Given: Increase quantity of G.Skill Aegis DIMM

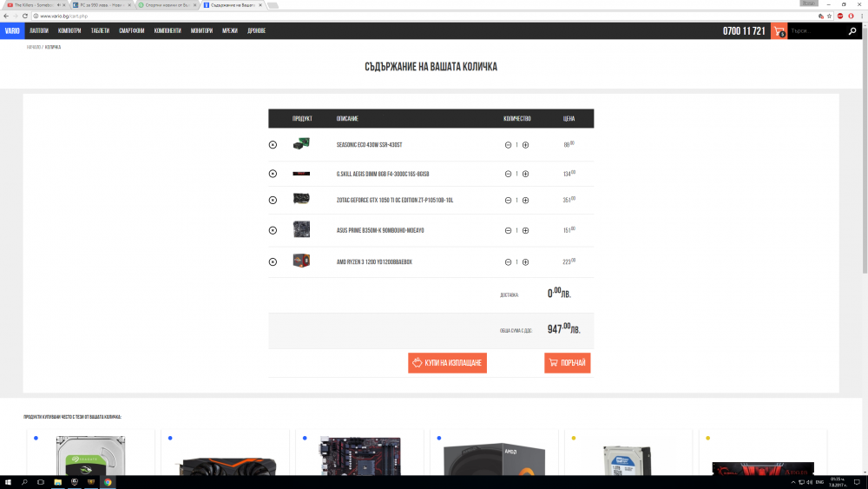Looking at the screenshot, I should pos(525,174).
